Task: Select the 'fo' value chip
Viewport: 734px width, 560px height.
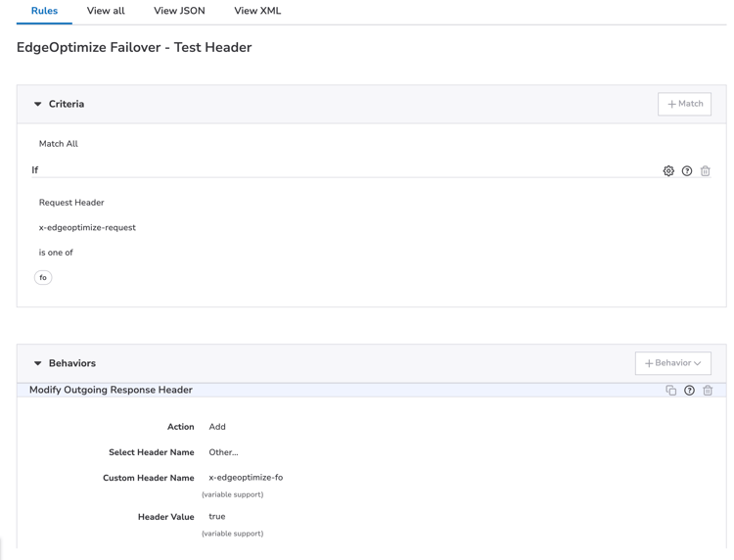Action: point(43,278)
